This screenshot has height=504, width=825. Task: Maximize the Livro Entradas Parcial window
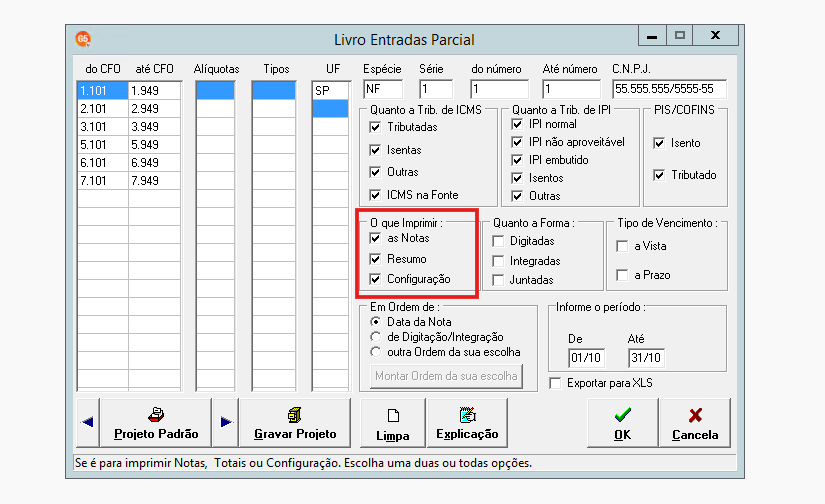(x=680, y=35)
